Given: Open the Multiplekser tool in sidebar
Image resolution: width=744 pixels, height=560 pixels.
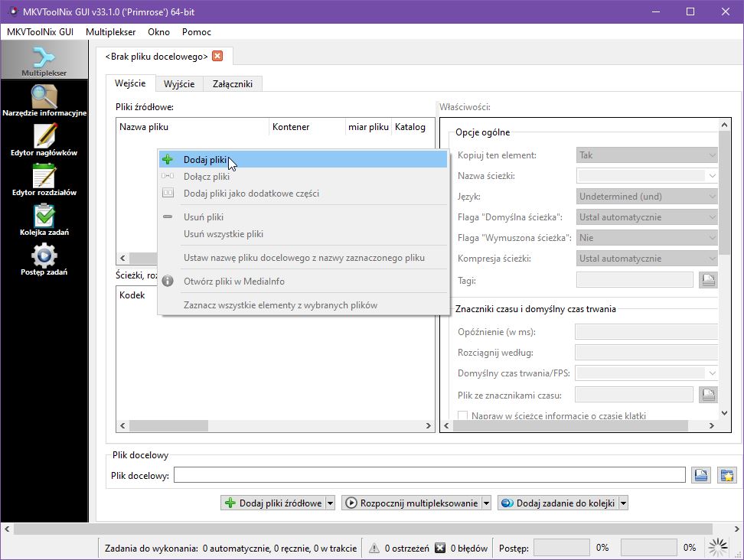Looking at the screenshot, I should tap(44, 60).
